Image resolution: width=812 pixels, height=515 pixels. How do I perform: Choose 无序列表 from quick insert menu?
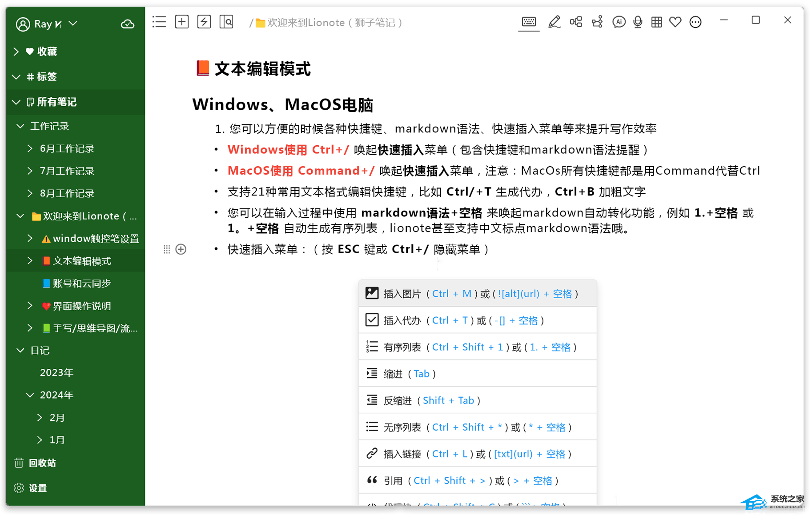coord(478,427)
